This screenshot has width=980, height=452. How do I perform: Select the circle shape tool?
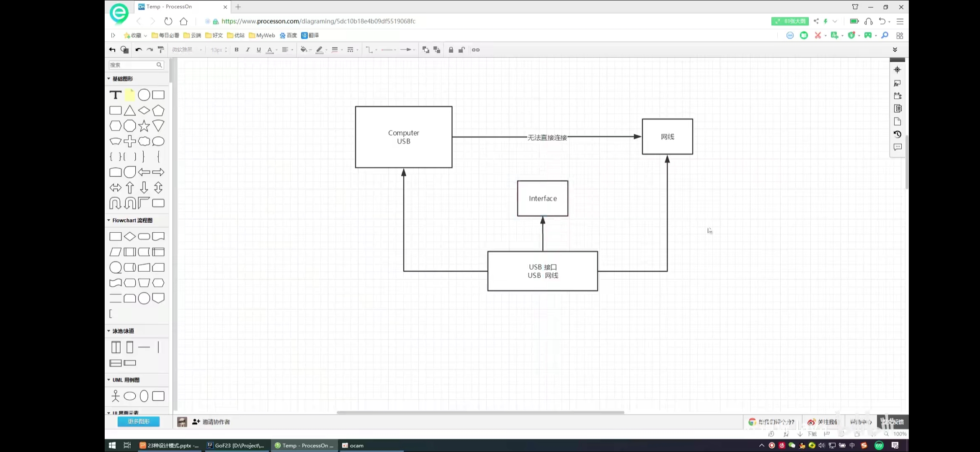(144, 94)
